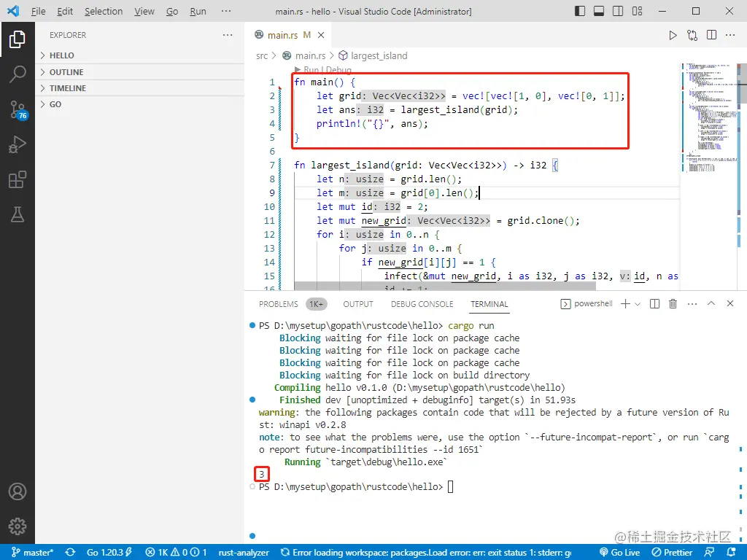The width and height of the screenshot is (747, 560).
Task: Split the editor to the right
Action: [x=712, y=35]
